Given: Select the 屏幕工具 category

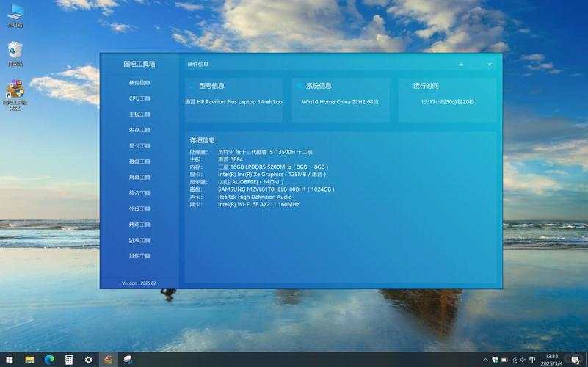Looking at the screenshot, I should pyautogui.click(x=139, y=177).
